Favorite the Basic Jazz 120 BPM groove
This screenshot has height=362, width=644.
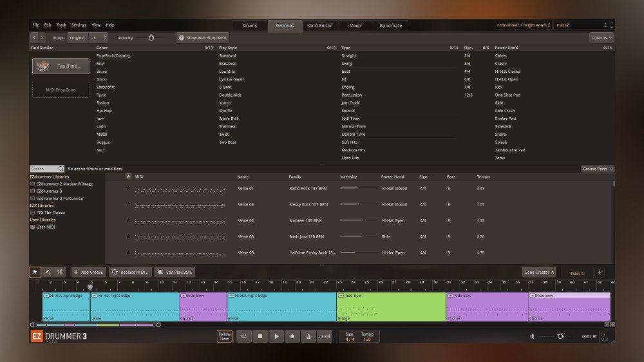pos(128,236)
